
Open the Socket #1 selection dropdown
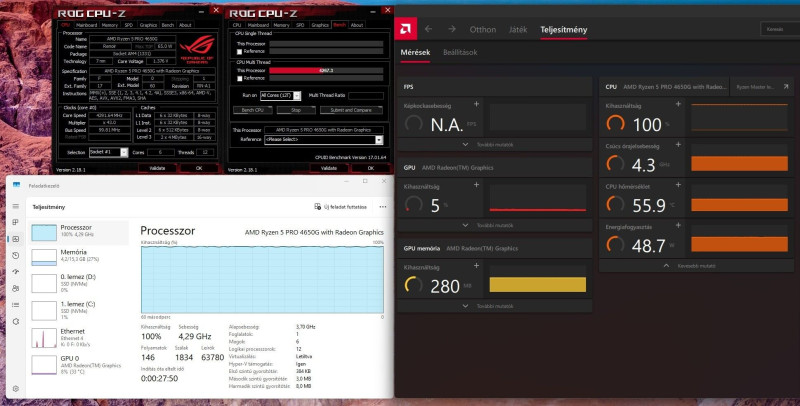point(108,153)
